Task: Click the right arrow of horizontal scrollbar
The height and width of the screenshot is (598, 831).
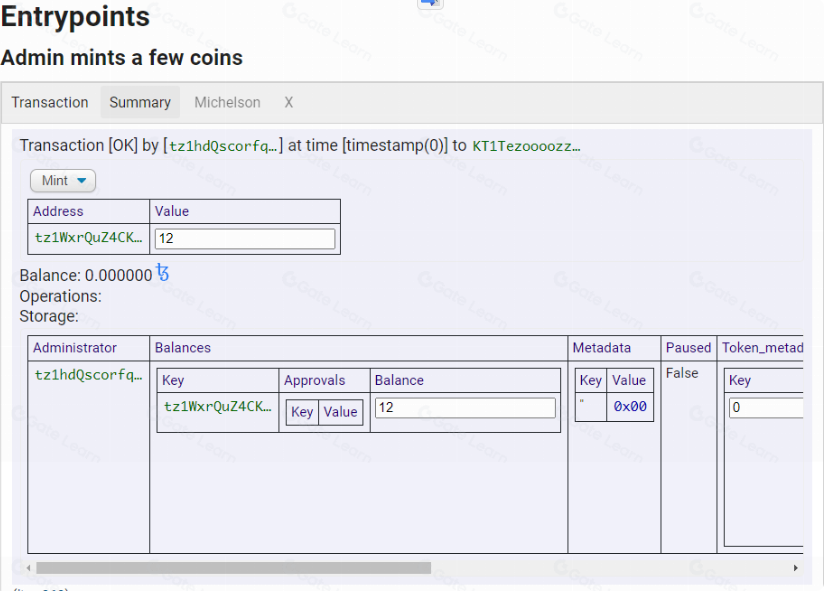Action: 796,568
